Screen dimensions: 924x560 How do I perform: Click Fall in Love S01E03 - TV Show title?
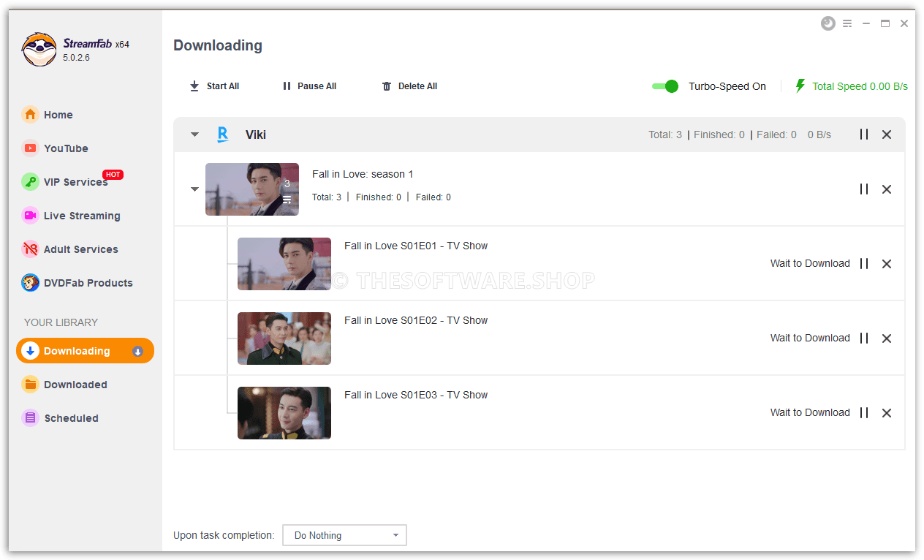[x=416, y=395]
